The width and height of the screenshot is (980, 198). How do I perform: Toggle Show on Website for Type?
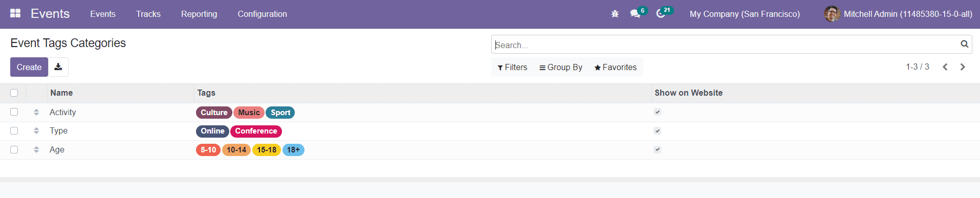(x=658, y=131)
